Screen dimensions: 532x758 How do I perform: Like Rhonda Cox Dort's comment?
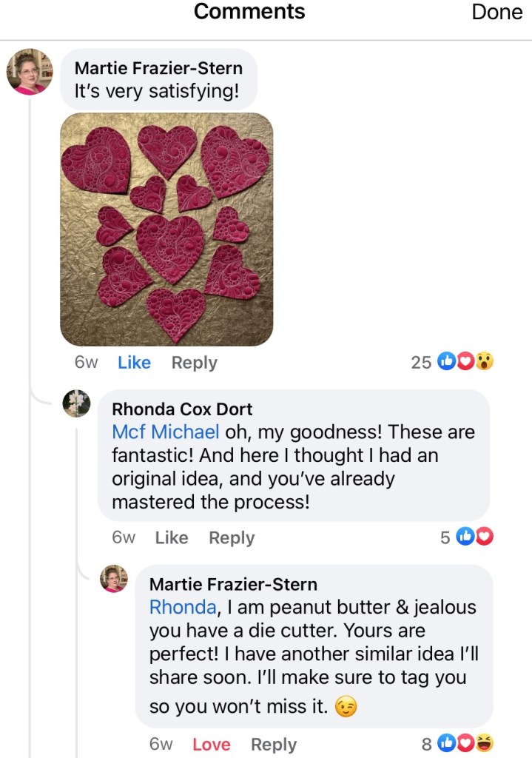click(172, 538)
